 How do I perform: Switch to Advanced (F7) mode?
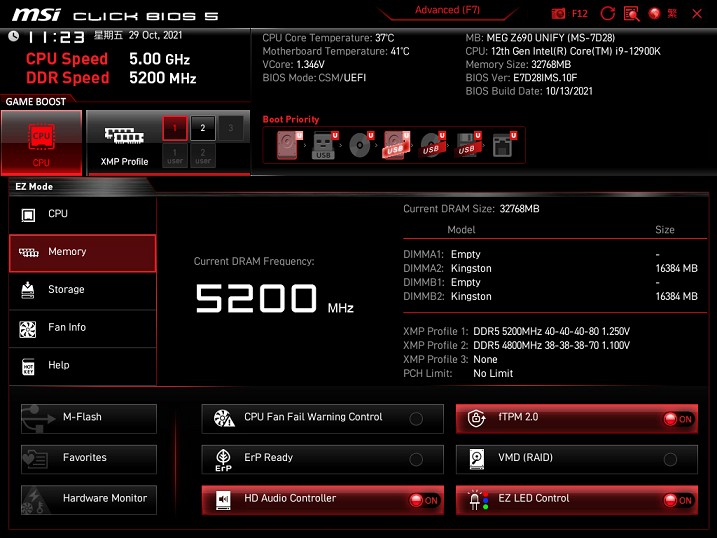[447, 10]
